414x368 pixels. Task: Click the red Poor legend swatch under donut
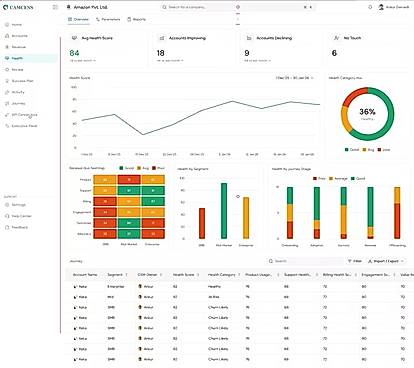click(x=379, y=150)
